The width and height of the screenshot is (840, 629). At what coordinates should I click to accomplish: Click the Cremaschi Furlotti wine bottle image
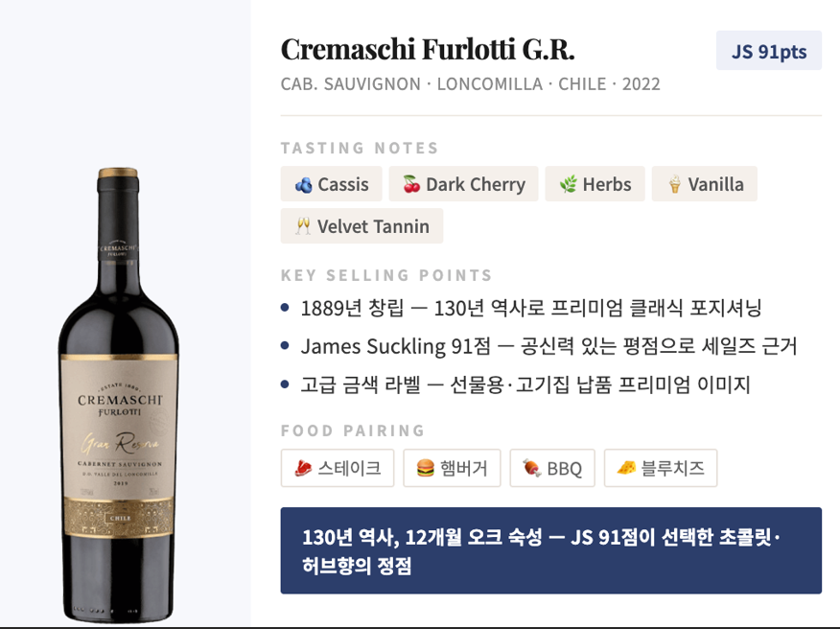118,395
